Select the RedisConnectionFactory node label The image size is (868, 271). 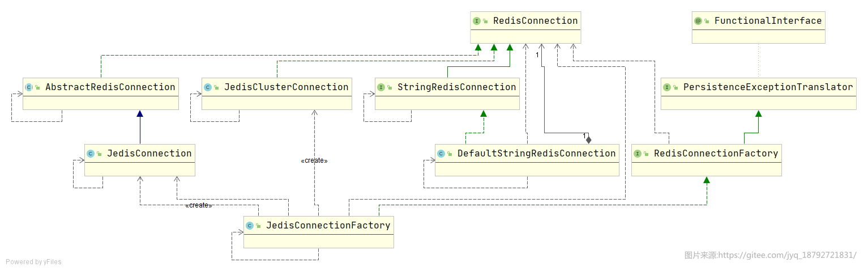coord(716,154)
